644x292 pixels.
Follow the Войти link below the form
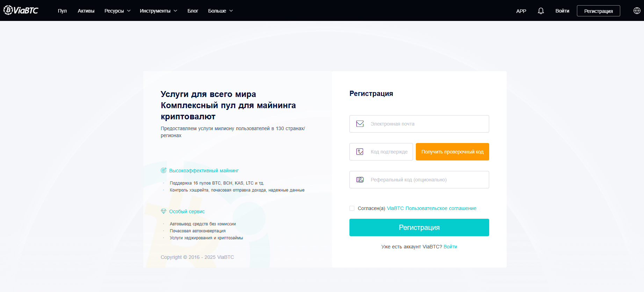[x=450, y=247]
